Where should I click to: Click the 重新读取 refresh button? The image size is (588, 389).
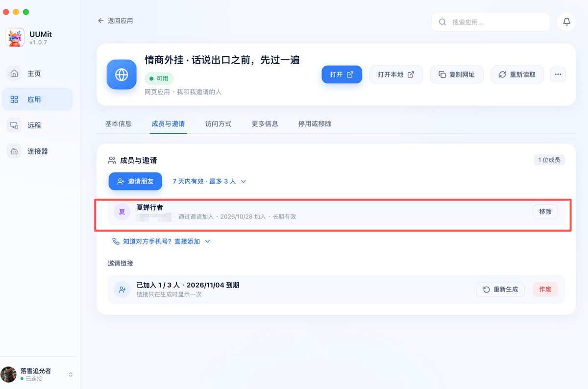click(517, 74)
